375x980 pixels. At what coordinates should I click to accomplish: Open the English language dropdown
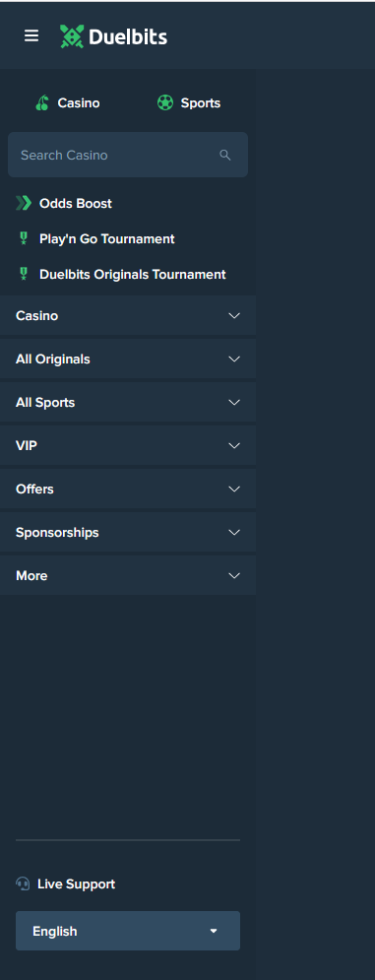tap(128, 931)
